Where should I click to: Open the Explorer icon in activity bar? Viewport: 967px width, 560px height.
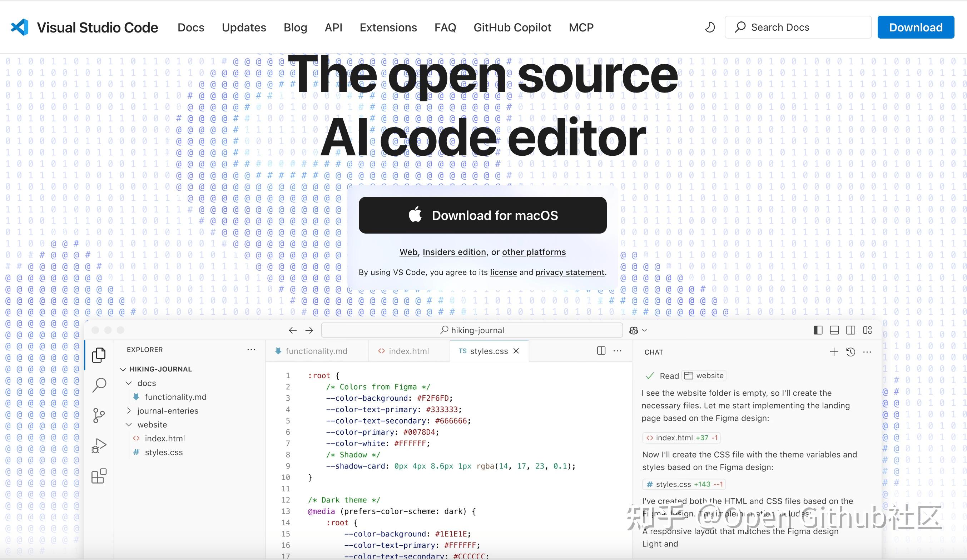99,355
